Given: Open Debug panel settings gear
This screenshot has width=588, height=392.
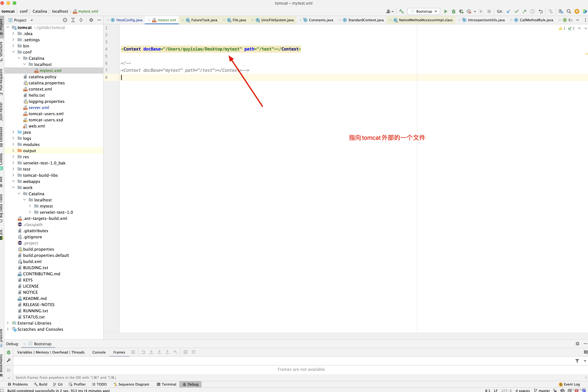Looking at the screenshot, I should tap(578, 344).
